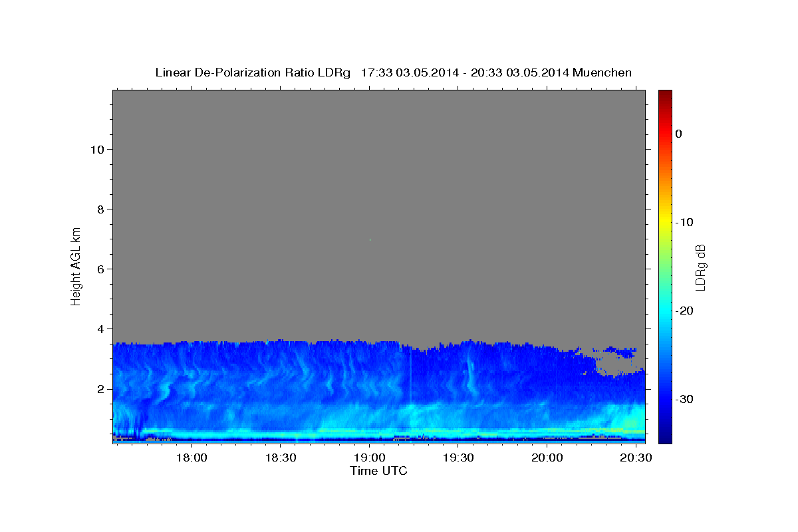Click the yellow band on the colorbar
This screenshot has width=798, height=532.
(x=665, y=222)
